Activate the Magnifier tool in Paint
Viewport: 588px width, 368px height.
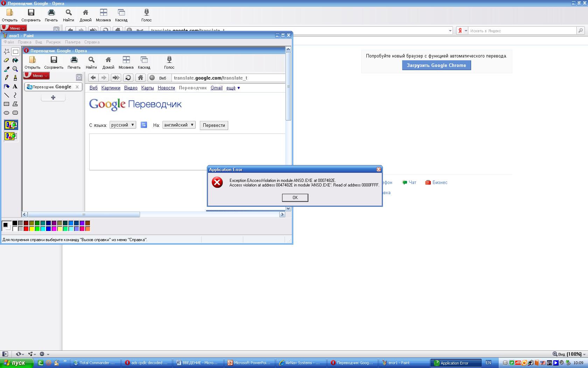pyautogui.click(x=15, y=69)
